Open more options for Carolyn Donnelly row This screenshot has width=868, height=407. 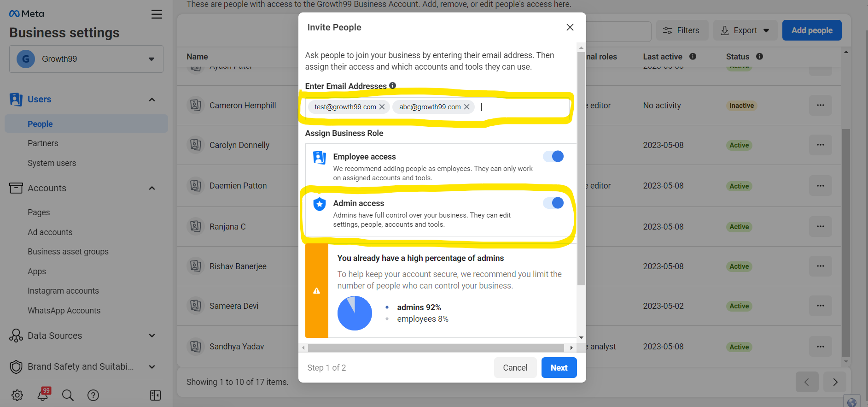coord(821,145)
